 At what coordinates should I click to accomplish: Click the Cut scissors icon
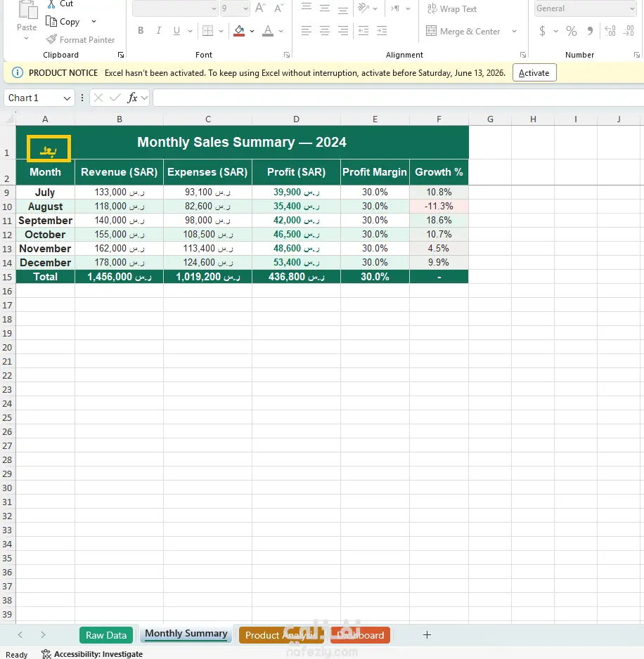click(x=51, y=4)
